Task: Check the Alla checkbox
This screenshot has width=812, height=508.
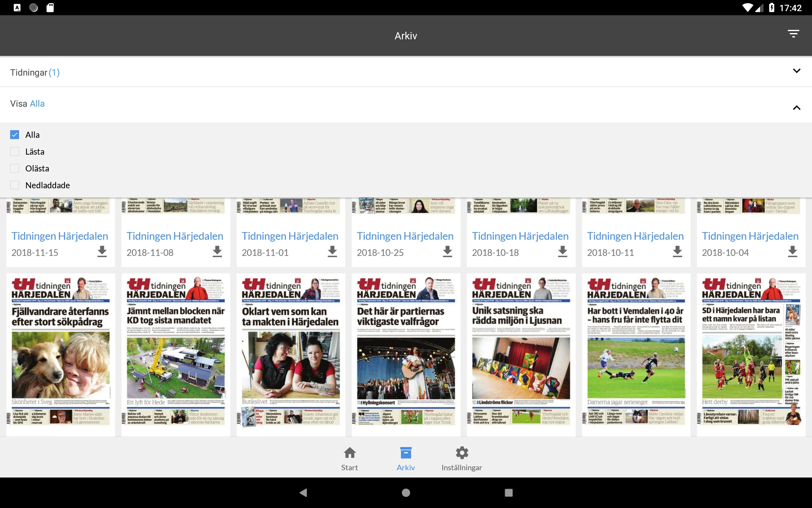Action: point(14,135)
